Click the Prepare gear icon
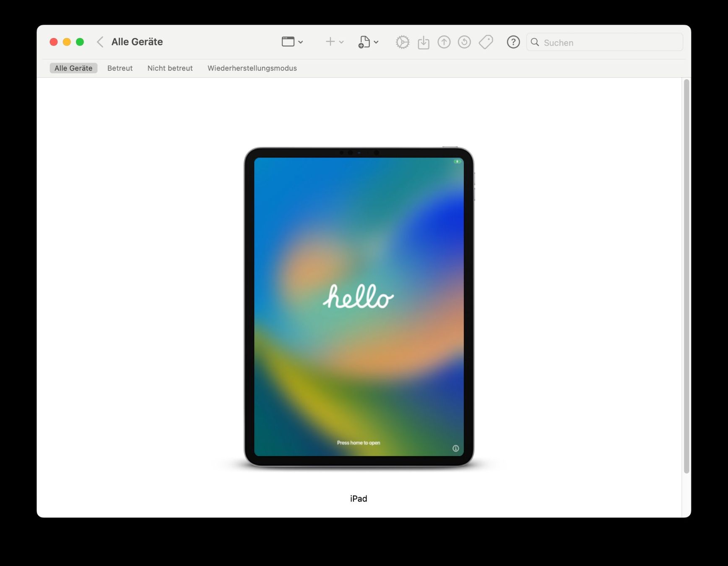The height and width of the screenshot is (566, 728). click(x=402, y=42)
